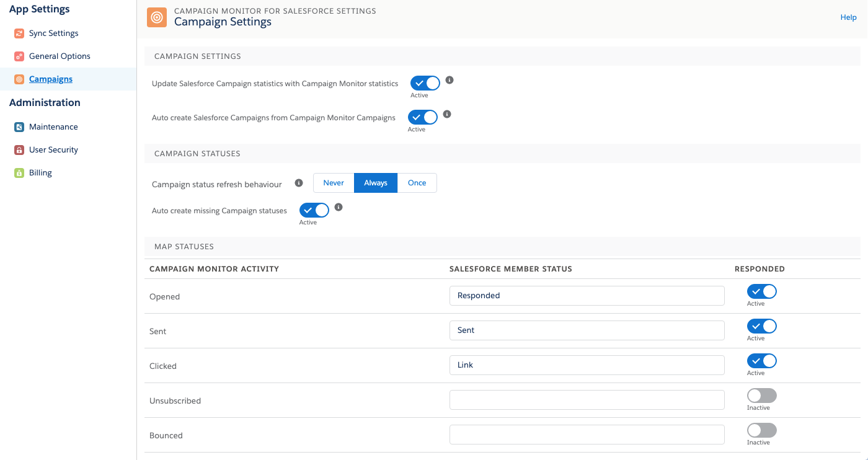Click the Opened activity label
Image resolution: width=868 pixels, height=460 pixels.
point(165,297)
